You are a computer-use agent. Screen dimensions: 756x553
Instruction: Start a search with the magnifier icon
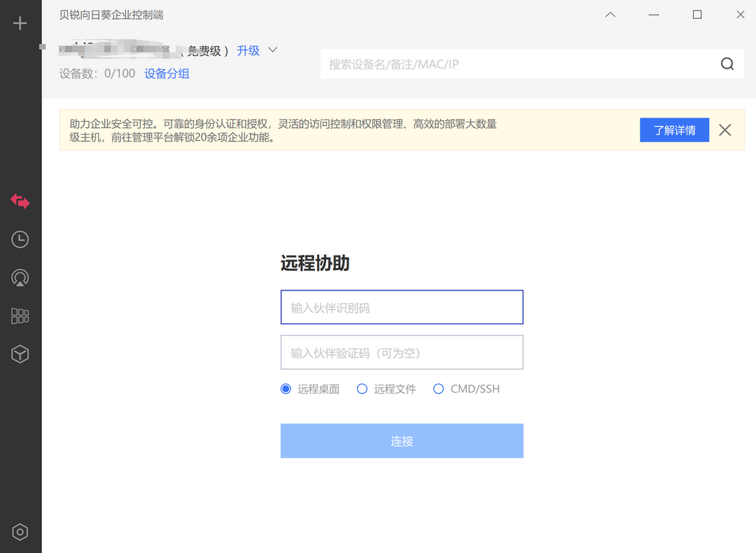[x=727, y=63]
